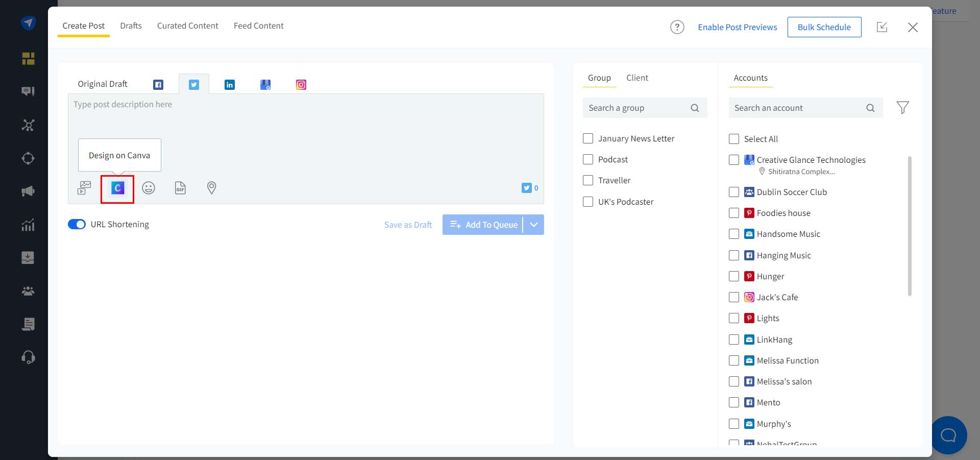Insert a GIF via GIF icon
This screenshot has height=460, width=980.
click(180, 188)
